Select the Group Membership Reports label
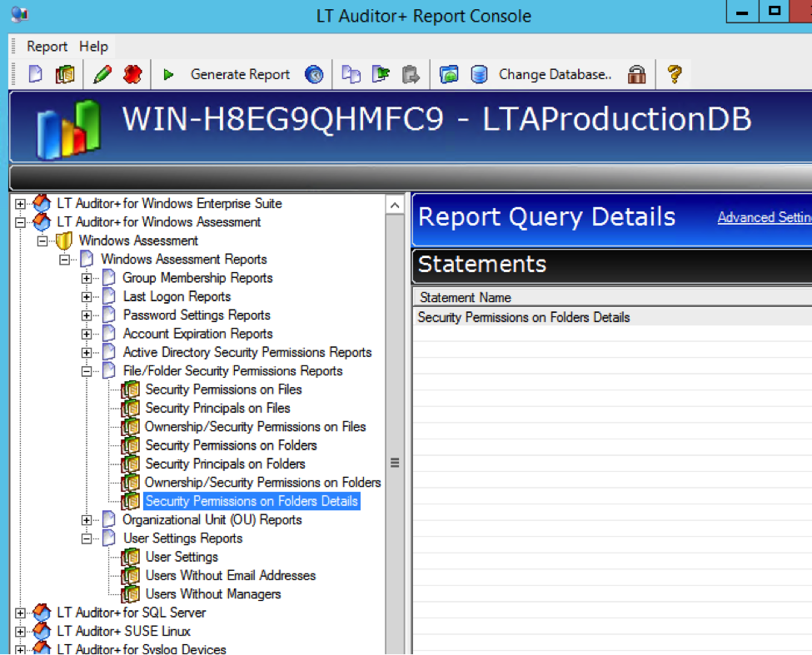 197,278
